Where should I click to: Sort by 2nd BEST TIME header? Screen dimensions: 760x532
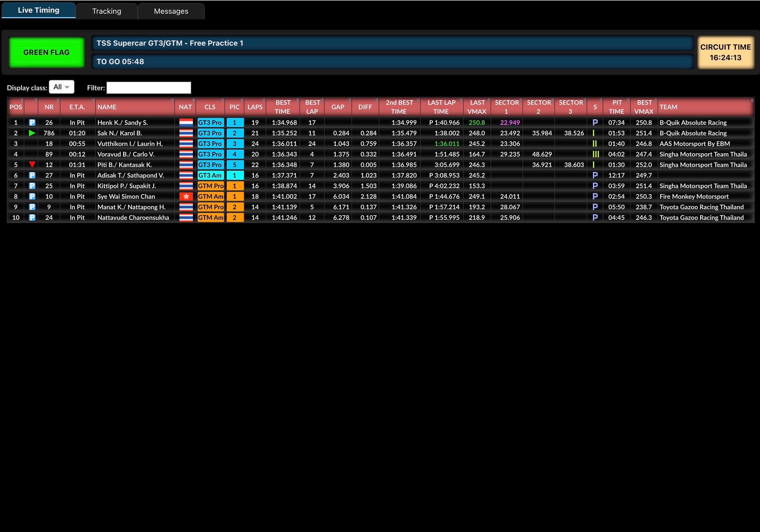[x=399, y=107]
